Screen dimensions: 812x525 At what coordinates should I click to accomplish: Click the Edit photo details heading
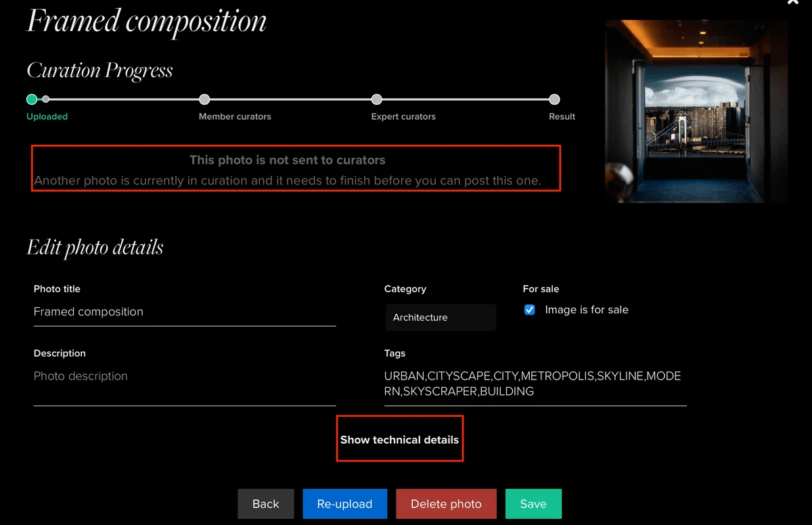click(x=95, y=248)
